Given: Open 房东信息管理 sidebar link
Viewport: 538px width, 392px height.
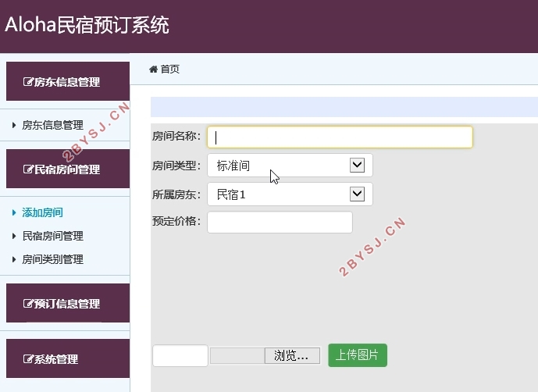Looking at the screenshot, I should 52,125.
